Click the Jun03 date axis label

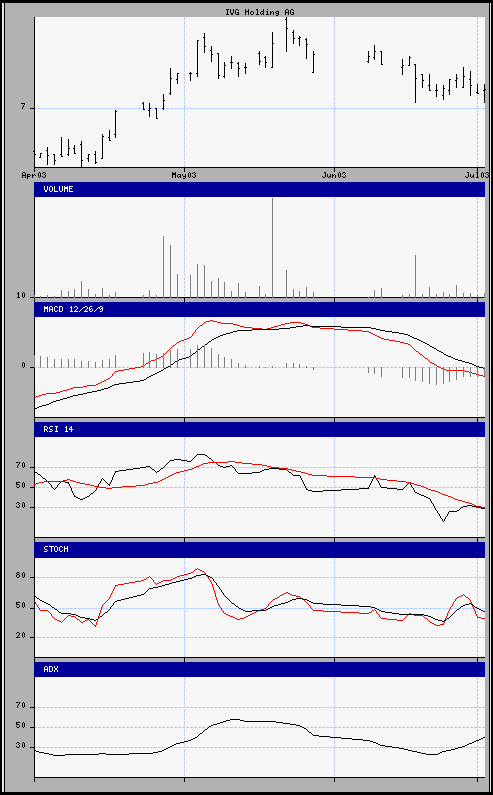pos(334,175)
